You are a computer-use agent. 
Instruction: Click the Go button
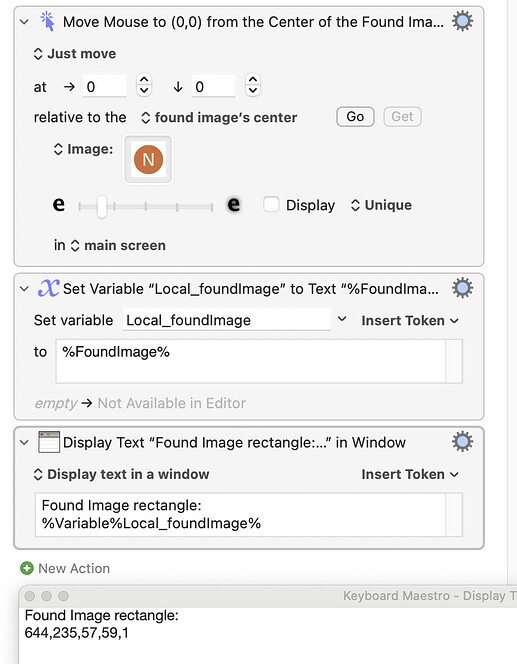pos(355,117)
